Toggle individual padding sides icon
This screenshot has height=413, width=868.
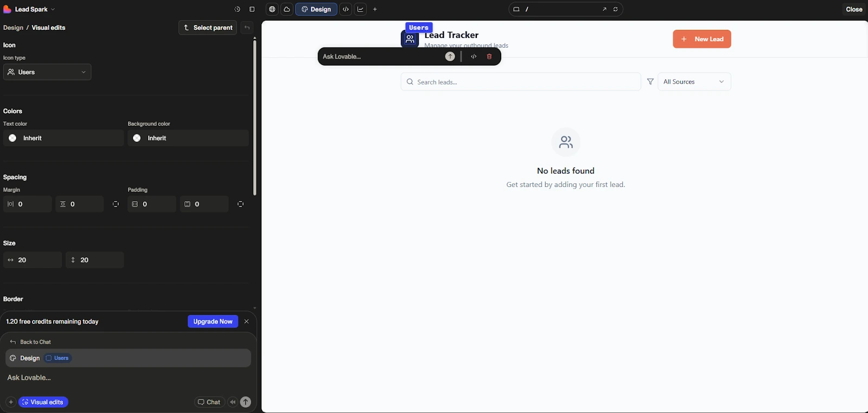(x=240, y=204)
